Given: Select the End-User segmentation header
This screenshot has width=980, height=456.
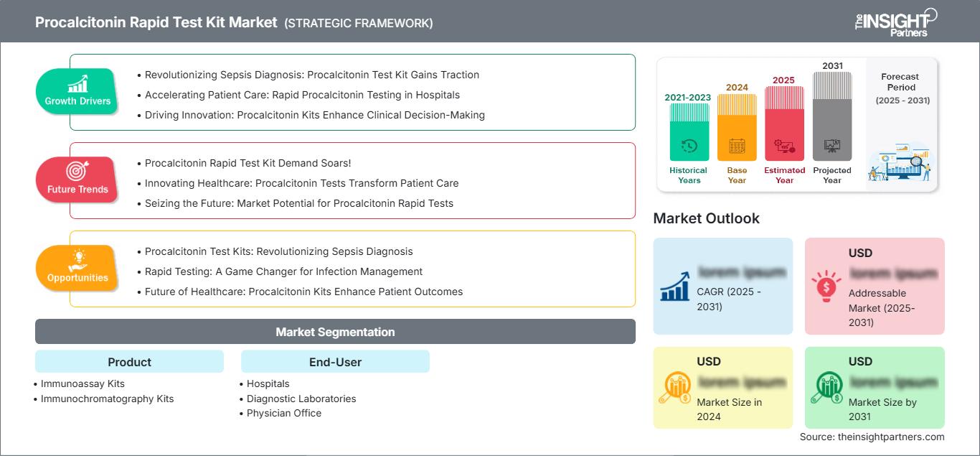Looking at the screenshot, I should pos(335,362).
